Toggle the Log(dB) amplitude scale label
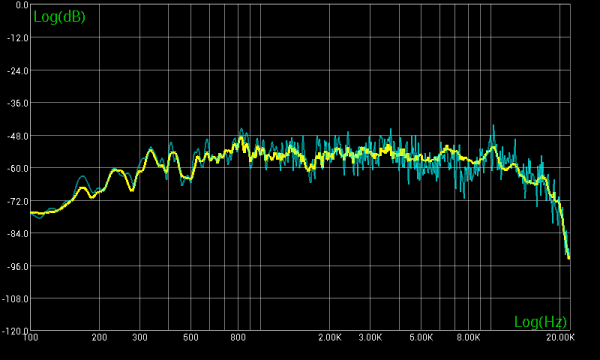This screenshot has height=360, width=600. 59,17
